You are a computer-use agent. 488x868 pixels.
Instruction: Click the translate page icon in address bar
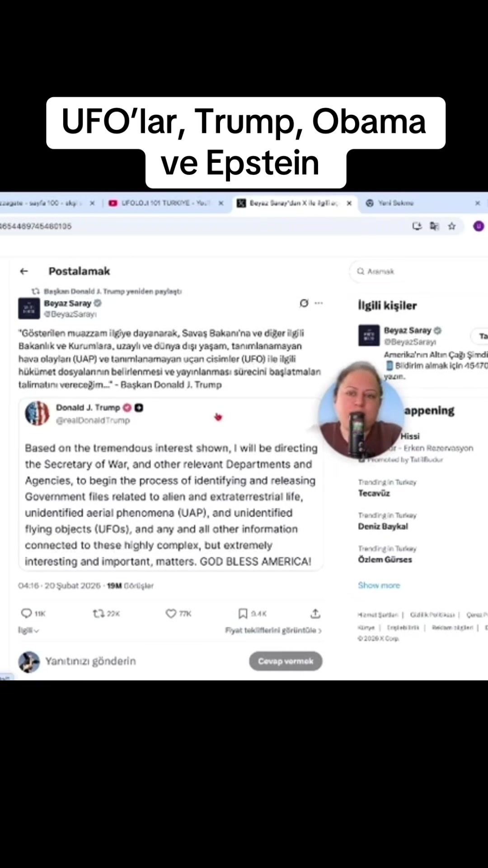tap(434, 226)
